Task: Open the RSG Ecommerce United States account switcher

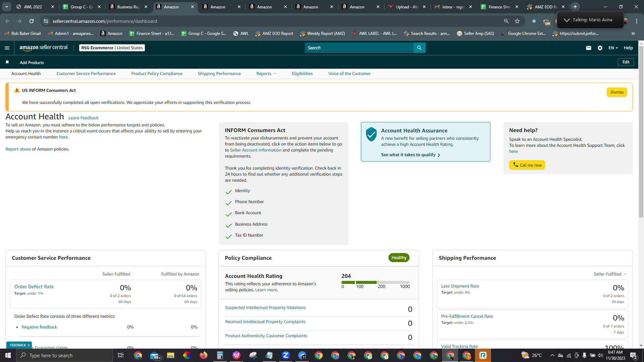Action: (112, 48)
